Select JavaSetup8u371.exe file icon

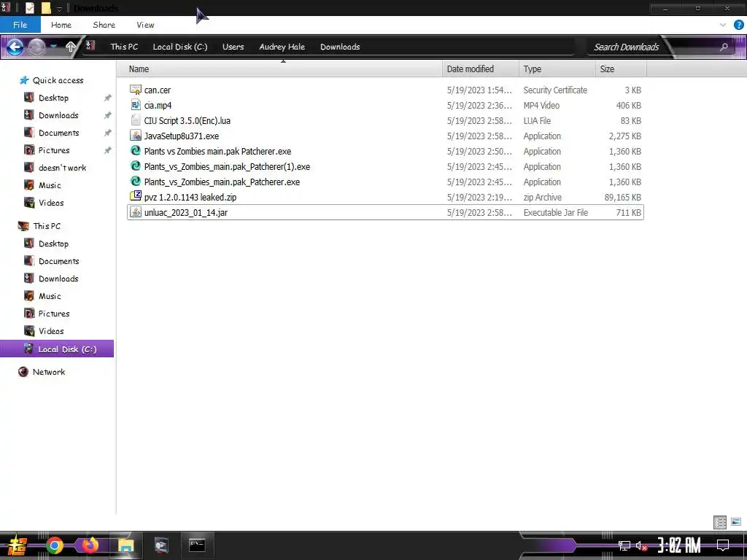pos(136,136)
